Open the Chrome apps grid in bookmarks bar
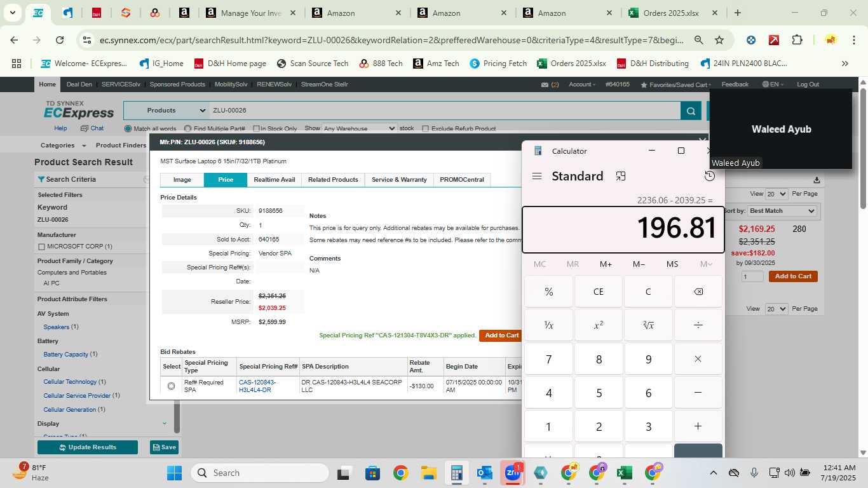Screen dimensions: 868x488 pyautogui.click(x=17, y=64)
